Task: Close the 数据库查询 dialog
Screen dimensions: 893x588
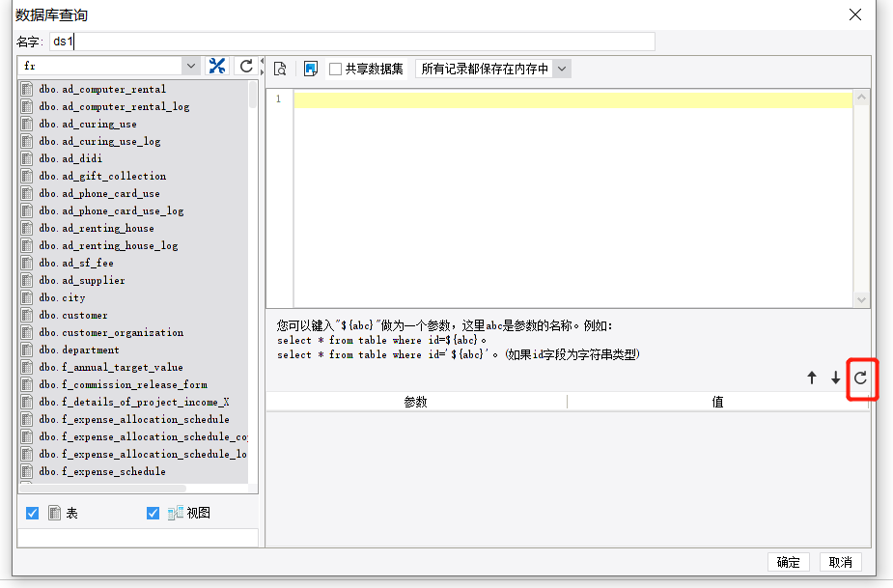Action: (854, 14)
